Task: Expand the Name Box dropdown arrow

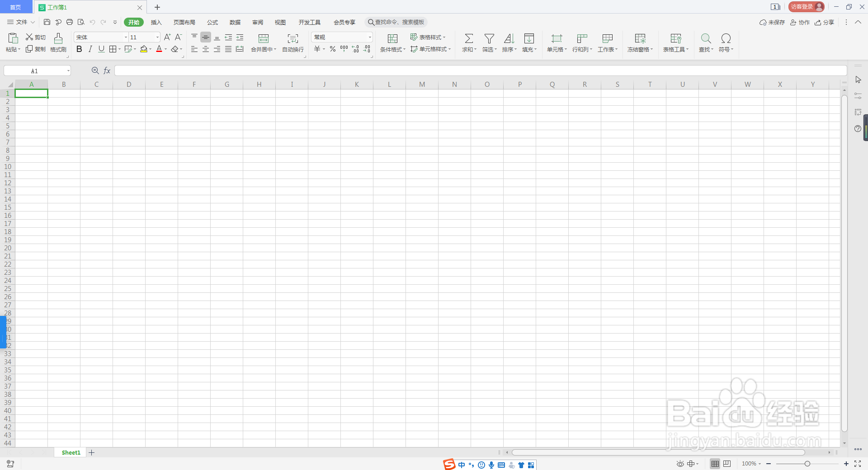Action: click(x=68, y=71)
